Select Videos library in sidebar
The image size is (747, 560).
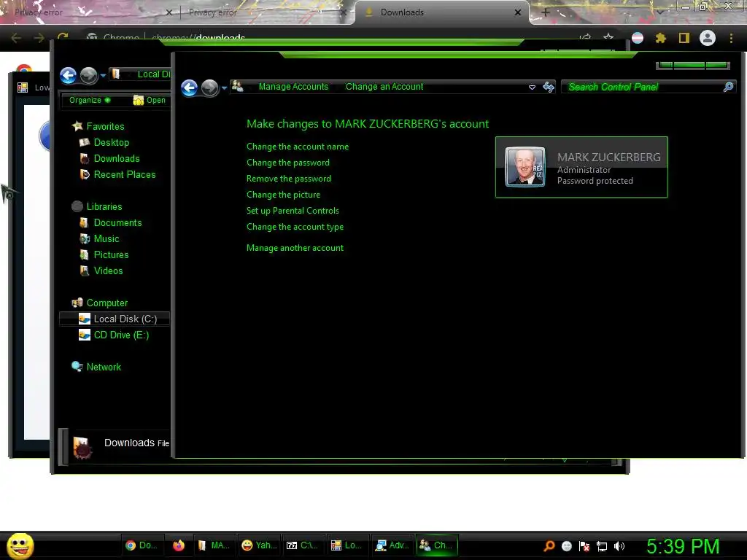pyautogui.click(x=108, y=271)
